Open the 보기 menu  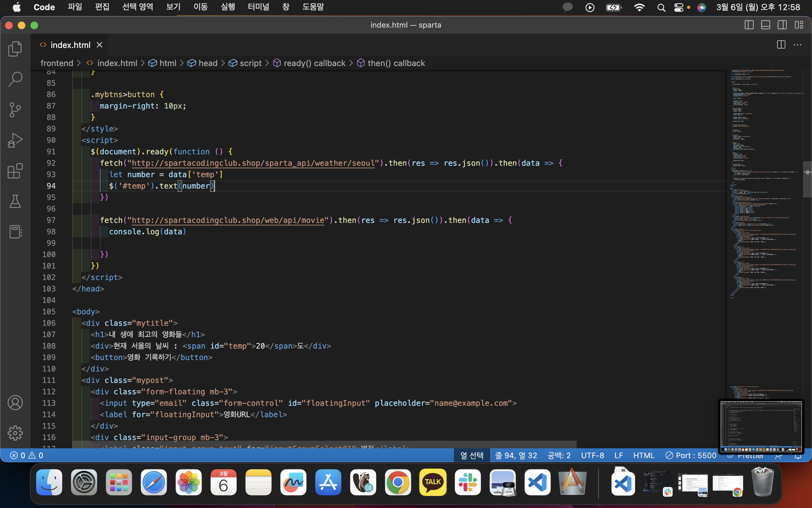(x=174, y=7)
